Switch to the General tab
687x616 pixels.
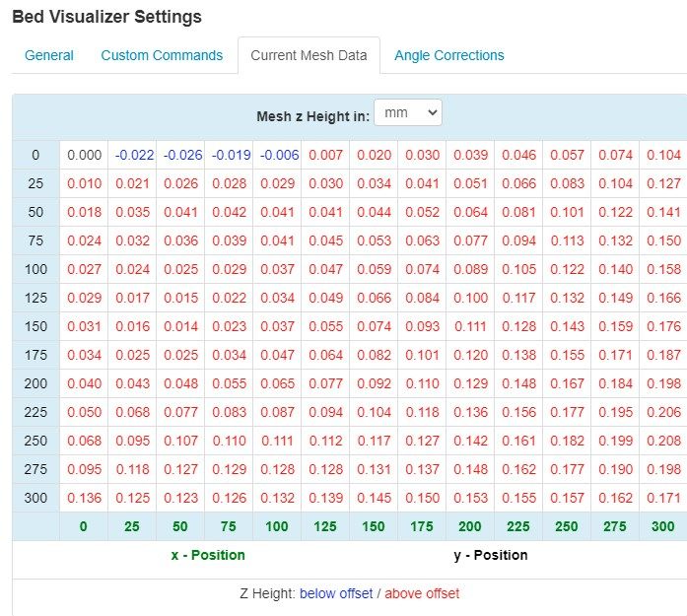49,55
